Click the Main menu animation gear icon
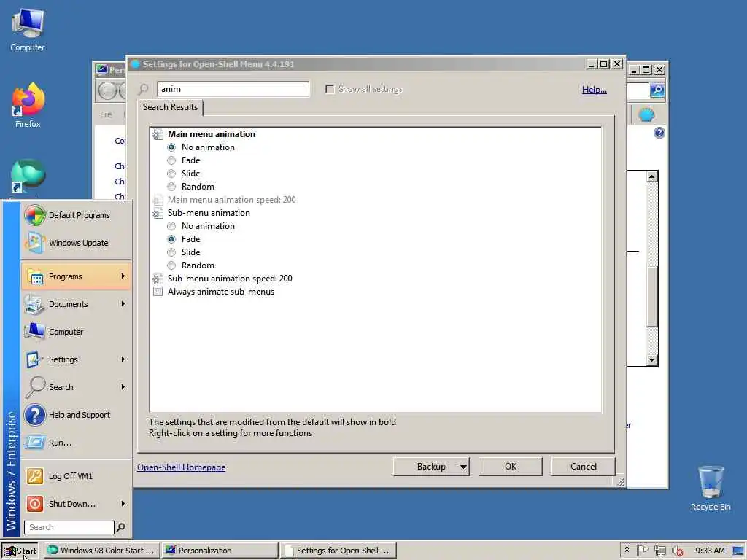 click(158, 134)
